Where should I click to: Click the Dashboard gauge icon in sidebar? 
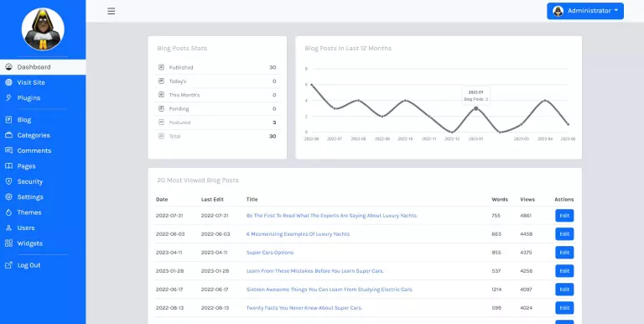[8, 67]
